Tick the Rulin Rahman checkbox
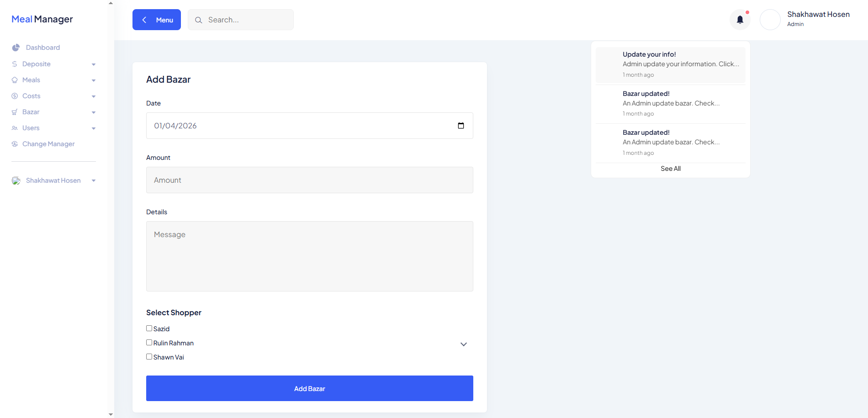 pos(149,343)
